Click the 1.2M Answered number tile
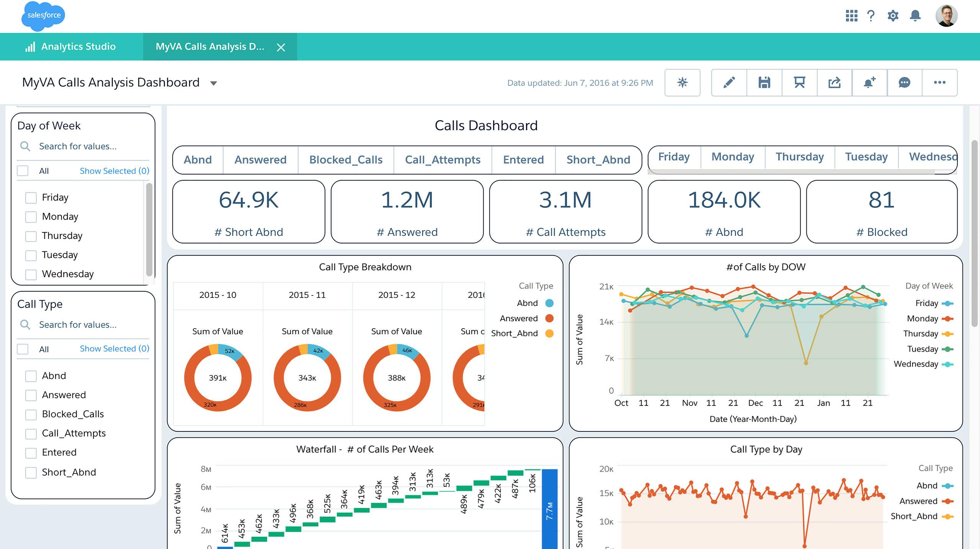 pos(407,212)
